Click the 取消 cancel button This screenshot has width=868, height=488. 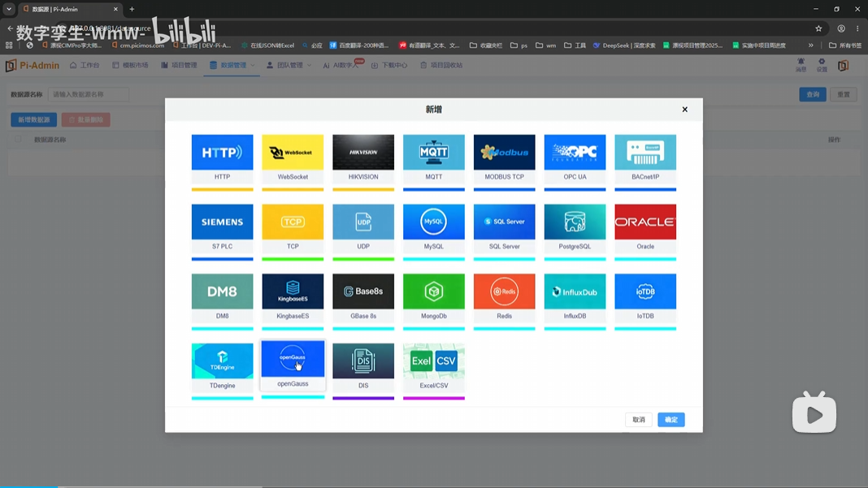[x=638, y=420]
